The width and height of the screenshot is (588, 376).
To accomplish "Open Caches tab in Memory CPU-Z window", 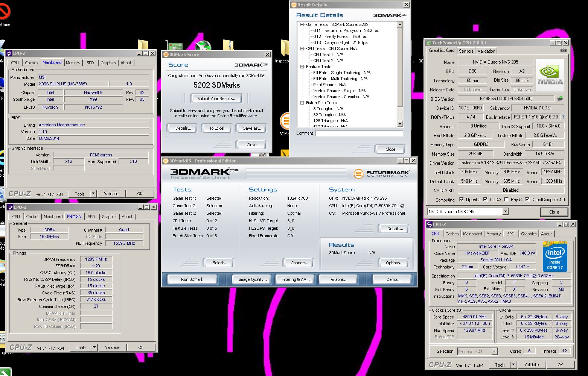I will point(33,217).
